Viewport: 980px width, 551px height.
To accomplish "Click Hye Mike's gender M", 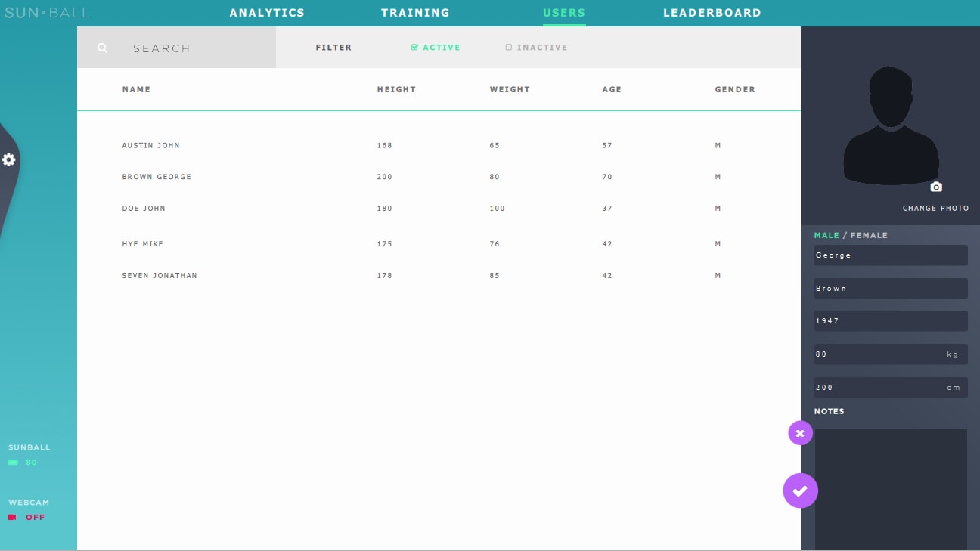I will pyautogui.click(x=718, y=244).
